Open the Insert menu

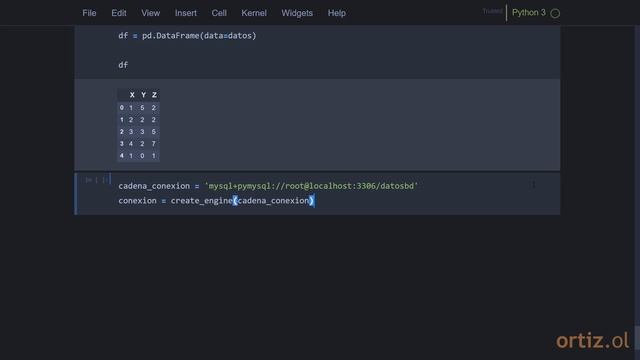186,13
